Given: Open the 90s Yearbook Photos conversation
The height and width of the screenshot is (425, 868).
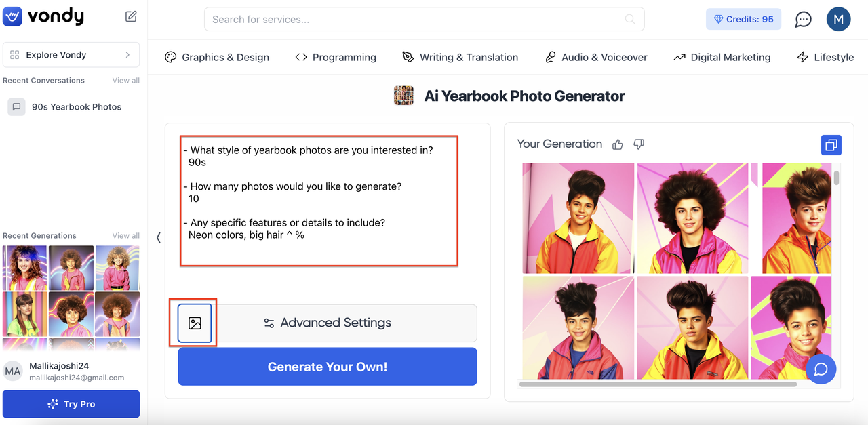Looking at the screenshot, I should point(71,107).
